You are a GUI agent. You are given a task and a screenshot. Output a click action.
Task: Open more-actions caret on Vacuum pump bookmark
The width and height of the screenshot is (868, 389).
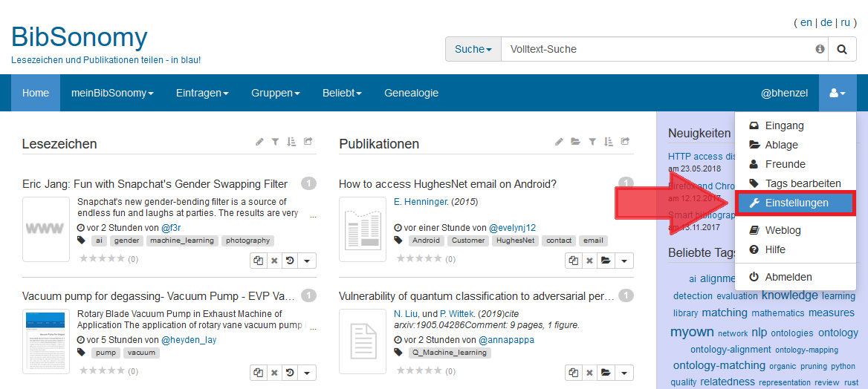coord(307,373)
